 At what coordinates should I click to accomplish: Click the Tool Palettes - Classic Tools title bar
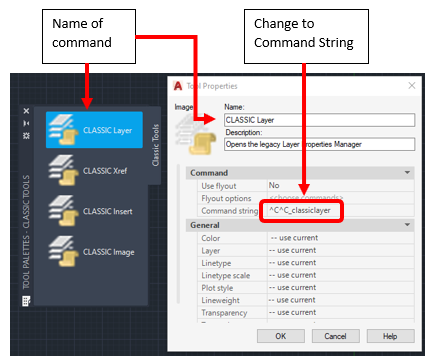coord(26,232)
